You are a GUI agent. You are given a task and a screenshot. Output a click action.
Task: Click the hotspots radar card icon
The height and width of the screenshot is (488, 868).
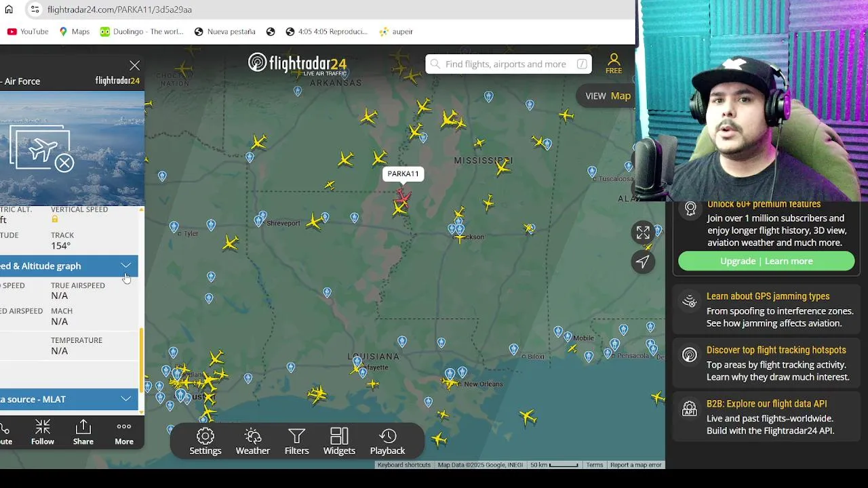coord(690,355)
